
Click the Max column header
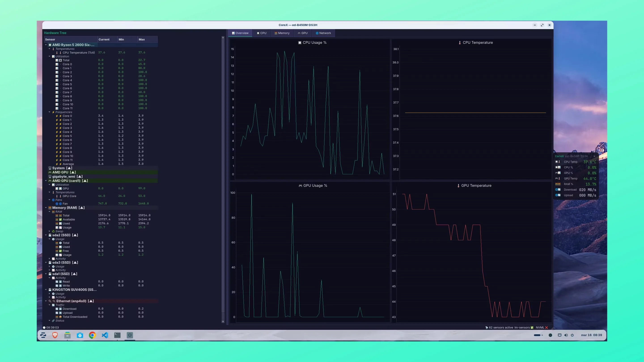coord(142,40)
